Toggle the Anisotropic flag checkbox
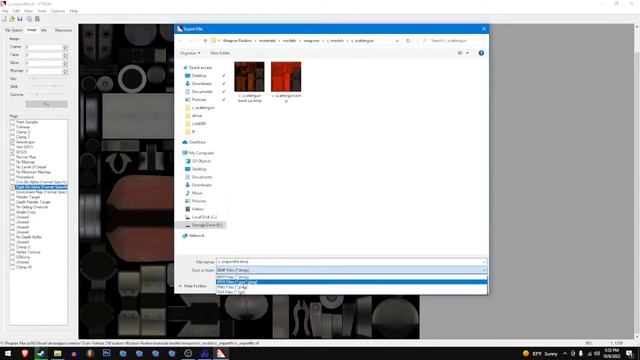Image resolution: width=640 pixels, height=360 pixels. pos(12,142)
